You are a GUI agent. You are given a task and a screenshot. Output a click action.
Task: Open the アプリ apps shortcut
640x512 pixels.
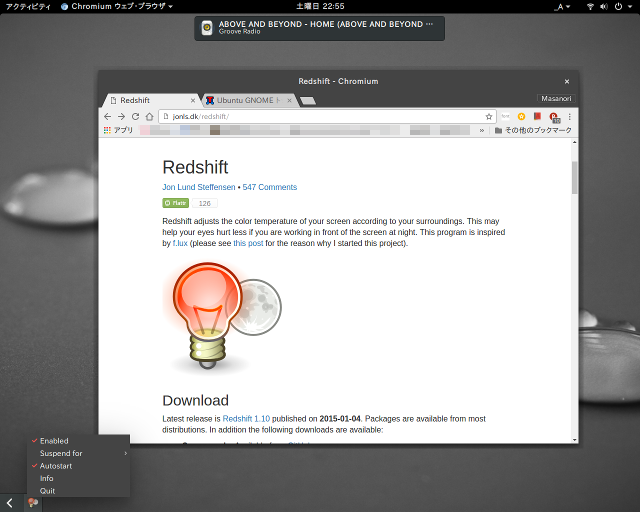coord(118,130)
